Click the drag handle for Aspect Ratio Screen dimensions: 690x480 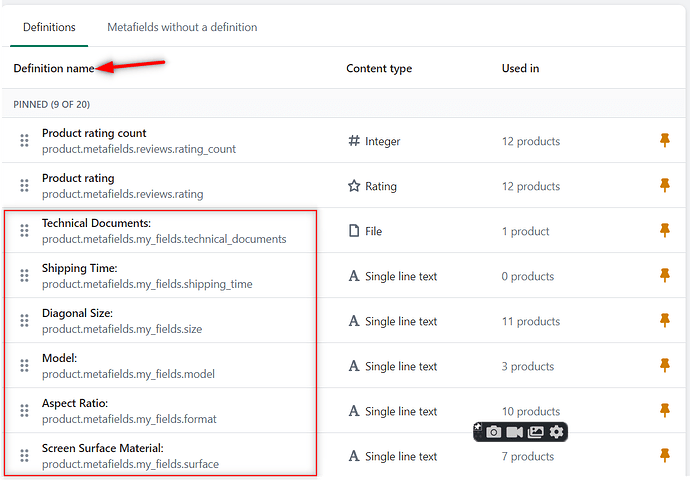[24, 411]
